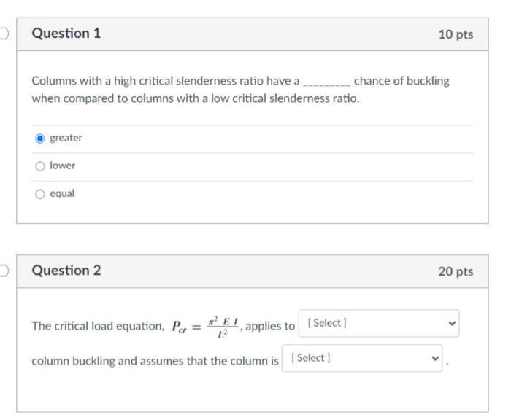Click the Pcr critical load formula
Viewport: 511px width, 420px height.
click(x=205, y=327)
